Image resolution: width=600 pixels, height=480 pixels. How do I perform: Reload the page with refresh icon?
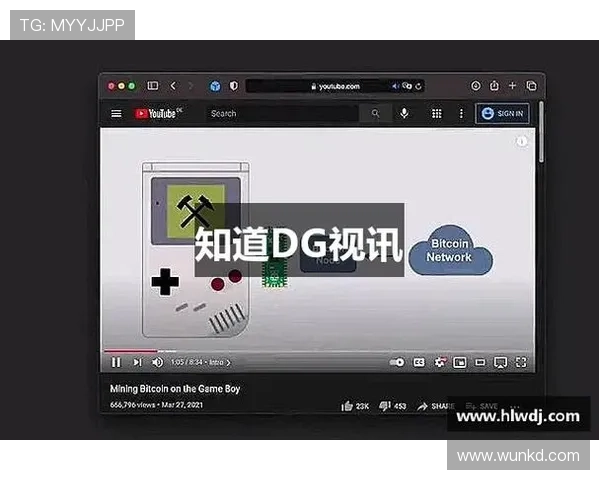coord(419,86)
